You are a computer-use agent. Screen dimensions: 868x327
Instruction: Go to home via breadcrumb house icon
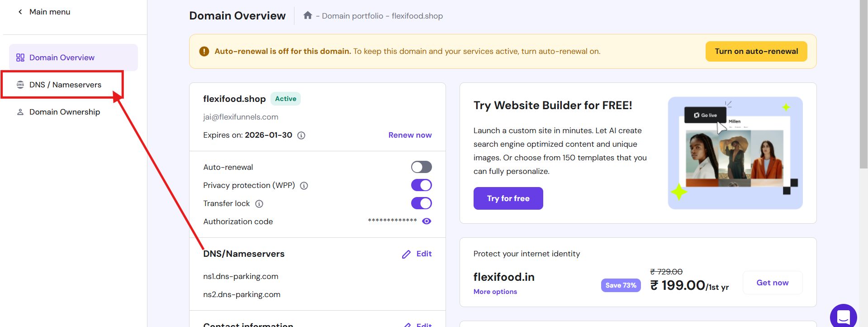308,15
